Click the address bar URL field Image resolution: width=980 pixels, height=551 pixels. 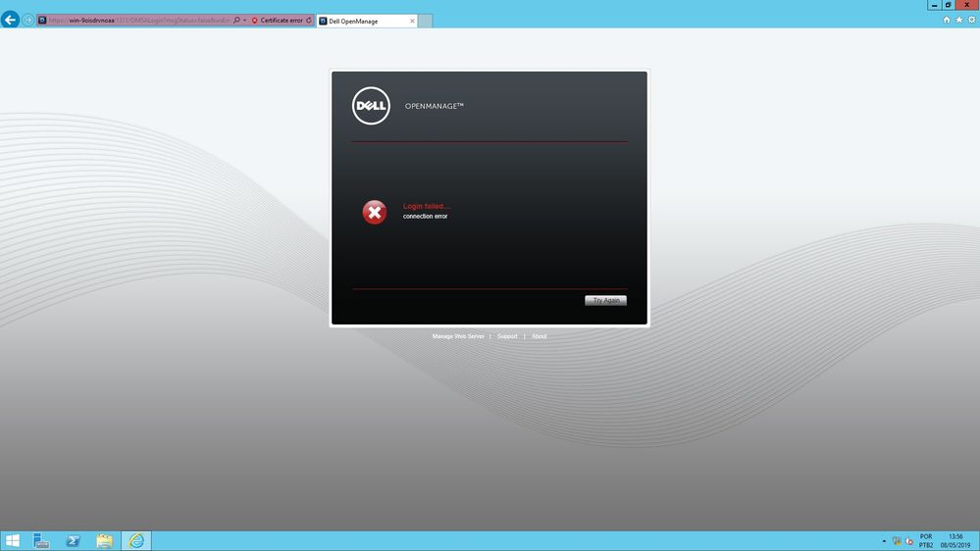pos(138,20)
